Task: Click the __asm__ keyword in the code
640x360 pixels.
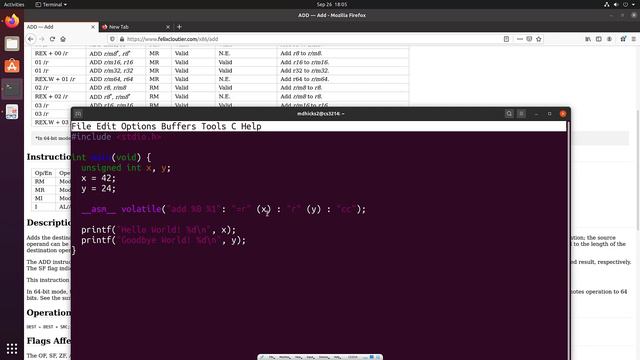Action: (98, 209)
